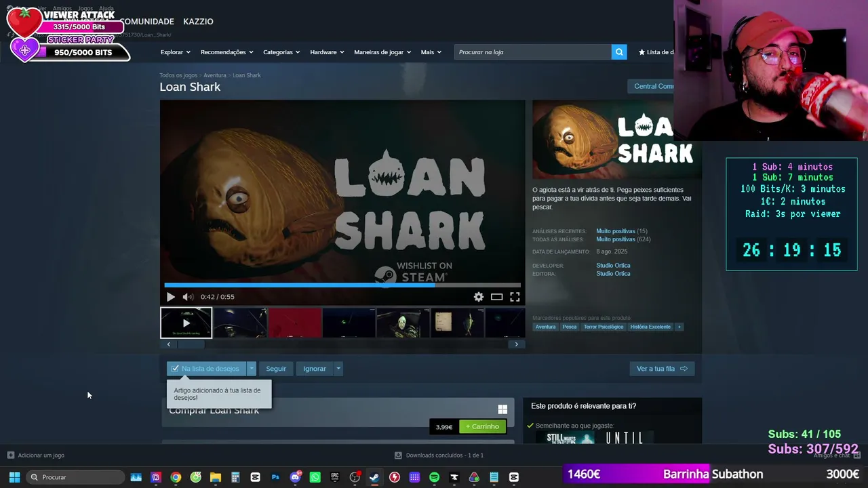
Task: Expand the Hardware store menu
Action: 328,52
